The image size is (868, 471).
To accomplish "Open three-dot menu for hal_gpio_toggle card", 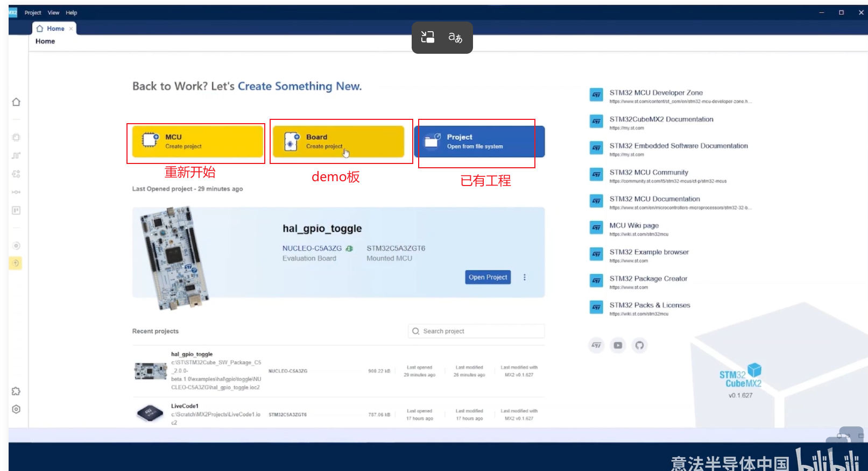I will (525, 277).
